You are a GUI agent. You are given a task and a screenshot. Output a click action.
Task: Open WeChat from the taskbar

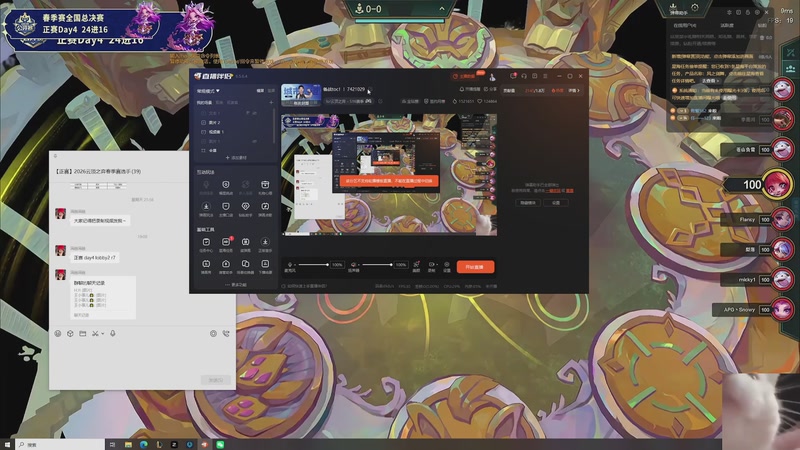tap(220, 445)
